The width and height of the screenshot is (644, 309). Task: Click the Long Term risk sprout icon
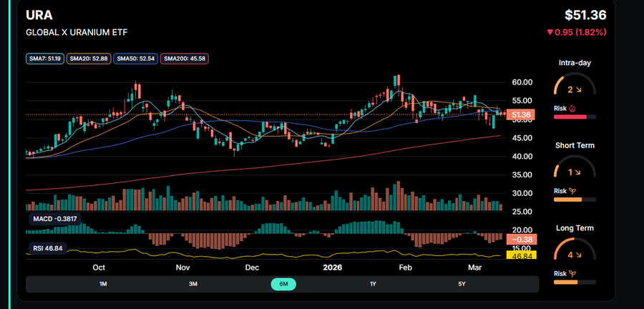(572, 273)
